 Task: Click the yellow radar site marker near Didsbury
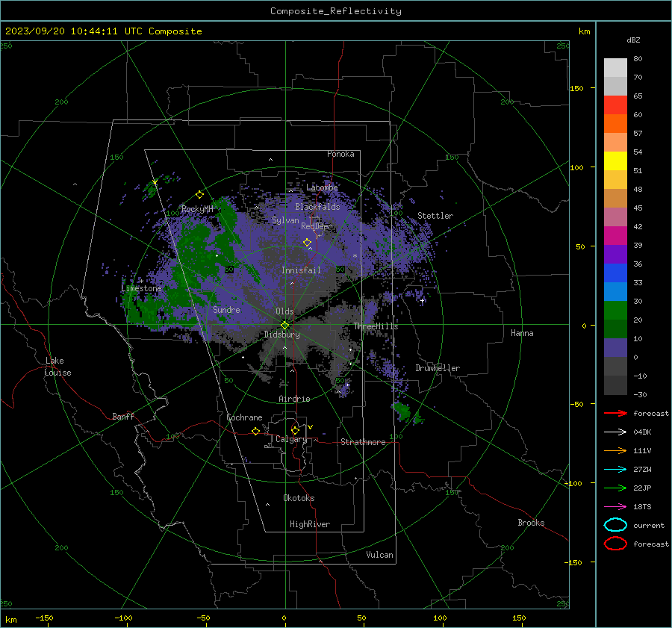click(284, 326)
